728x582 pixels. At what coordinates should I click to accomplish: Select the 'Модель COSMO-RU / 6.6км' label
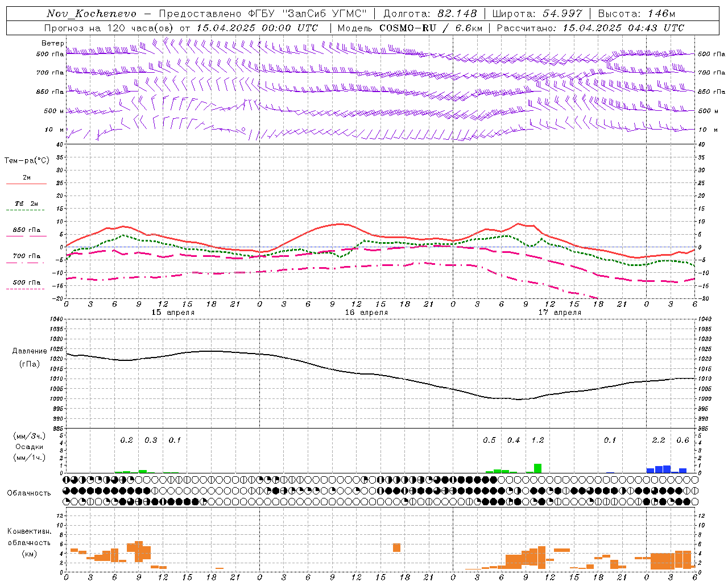click(x=410, y=28)
